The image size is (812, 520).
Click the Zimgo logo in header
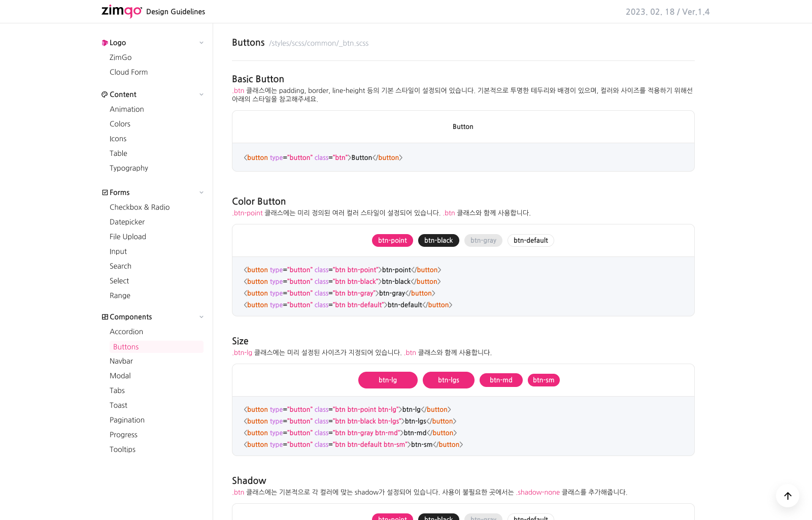pos(122,11)
